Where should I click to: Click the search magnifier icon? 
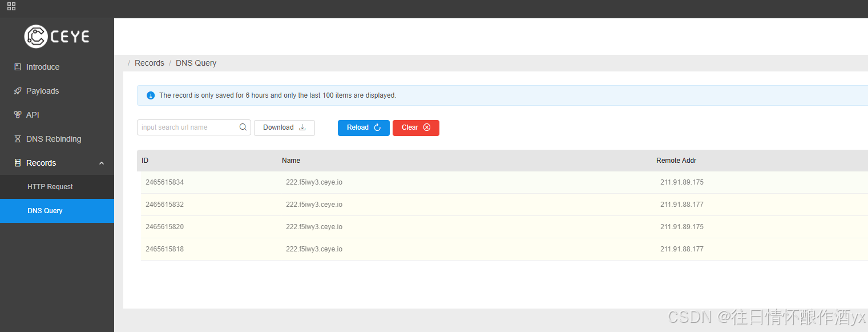click(x=243, y=127)
